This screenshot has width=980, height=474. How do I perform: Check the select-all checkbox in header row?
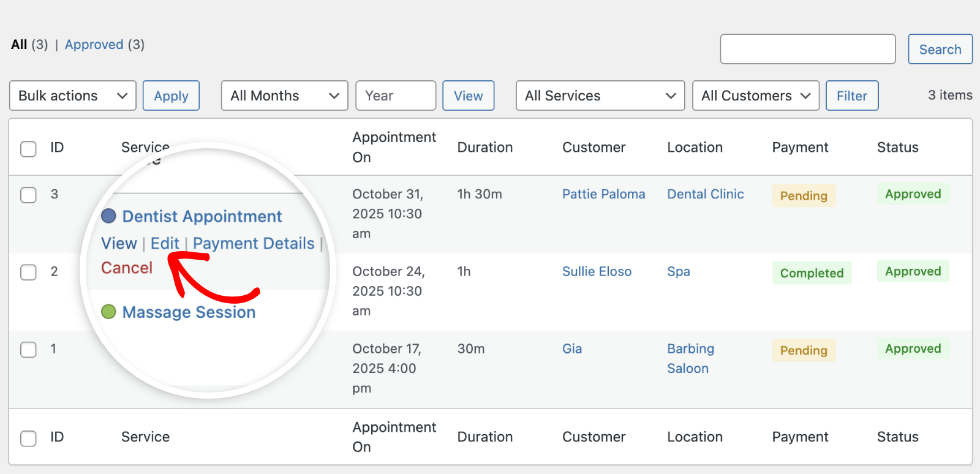pos(28,149)
